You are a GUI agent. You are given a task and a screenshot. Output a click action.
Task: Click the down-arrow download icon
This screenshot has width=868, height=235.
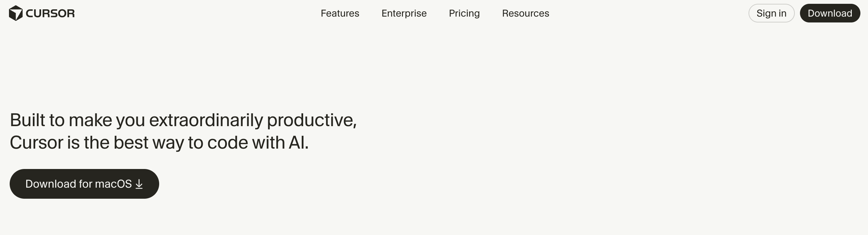[x=139, y=184]
